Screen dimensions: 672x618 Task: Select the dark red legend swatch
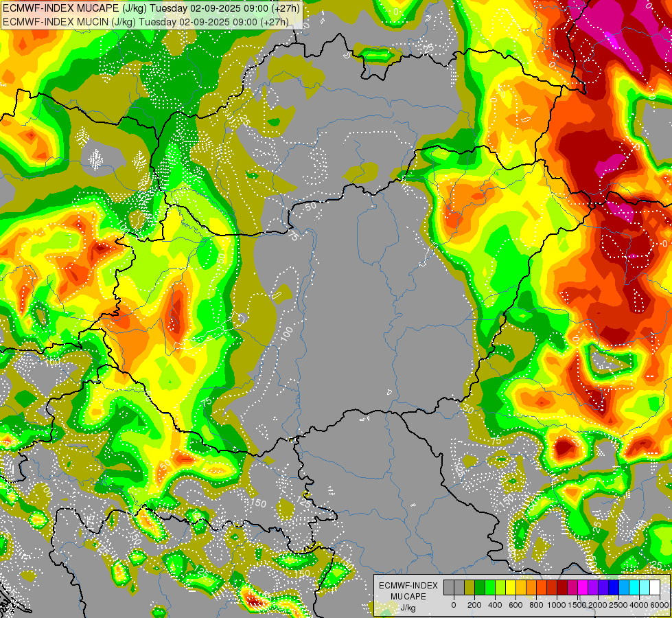click(563, 588)
